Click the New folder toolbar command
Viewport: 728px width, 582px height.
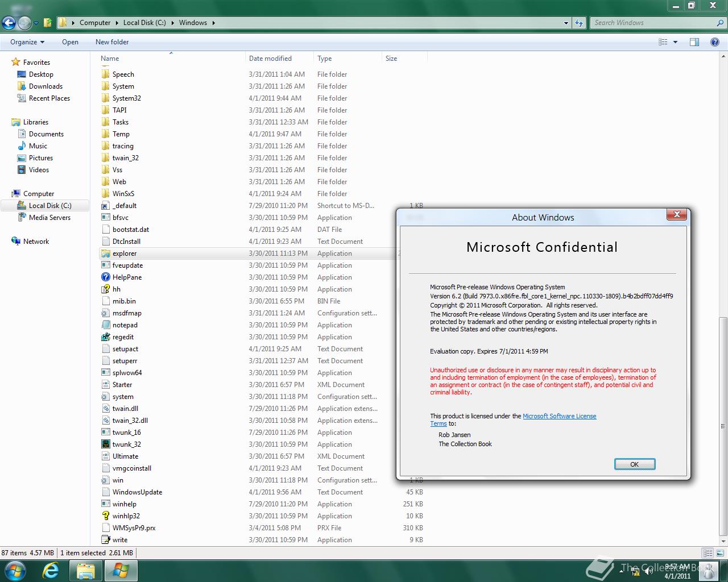click(112, 42)
